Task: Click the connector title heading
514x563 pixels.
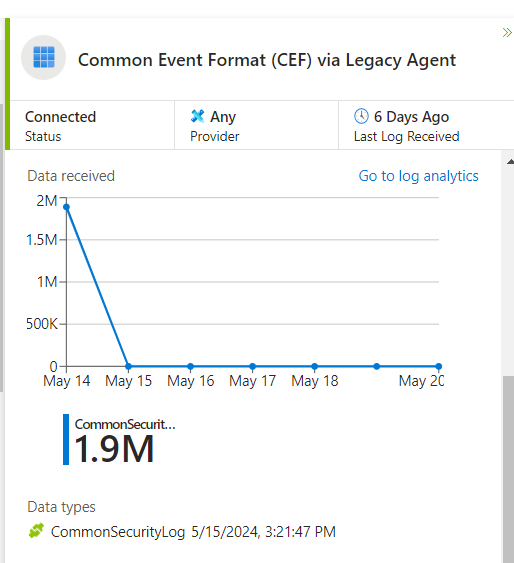Action: pyautogui.click(x=267, y=60)
